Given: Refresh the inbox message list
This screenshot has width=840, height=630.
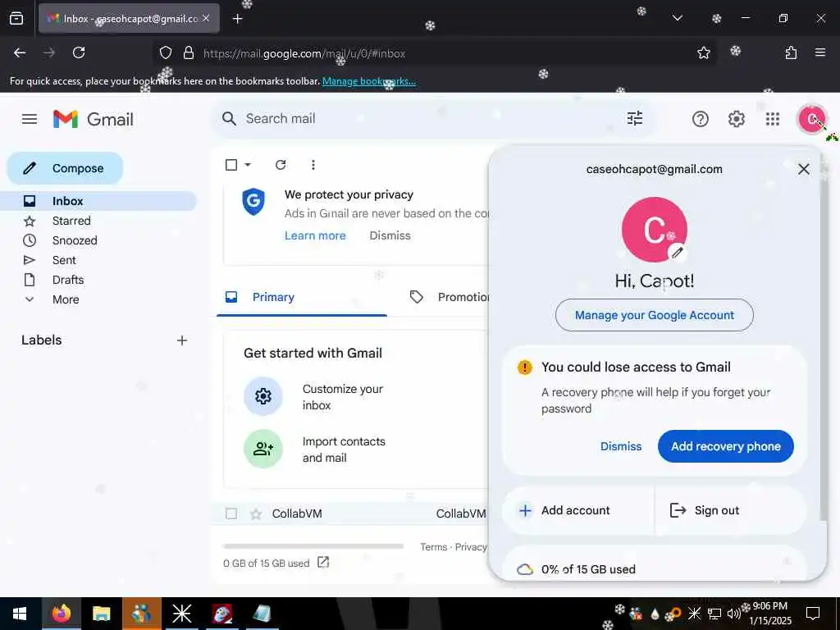Looking at the screenshot, I should pos(281,164).
